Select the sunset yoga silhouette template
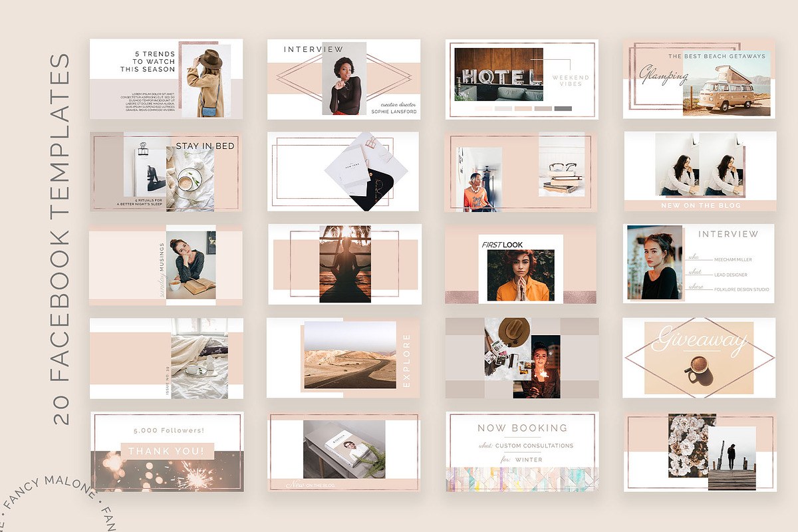 [344, 265]
